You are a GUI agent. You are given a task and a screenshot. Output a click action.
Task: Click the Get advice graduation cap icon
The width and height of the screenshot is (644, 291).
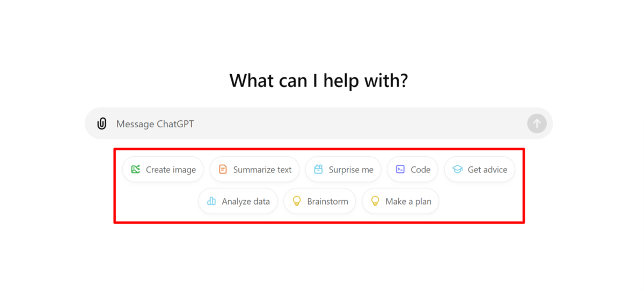point(457,170)
